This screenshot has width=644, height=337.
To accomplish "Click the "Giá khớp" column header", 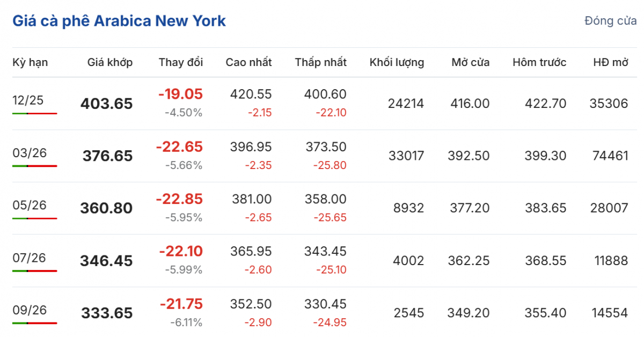I will pos(110,62).
